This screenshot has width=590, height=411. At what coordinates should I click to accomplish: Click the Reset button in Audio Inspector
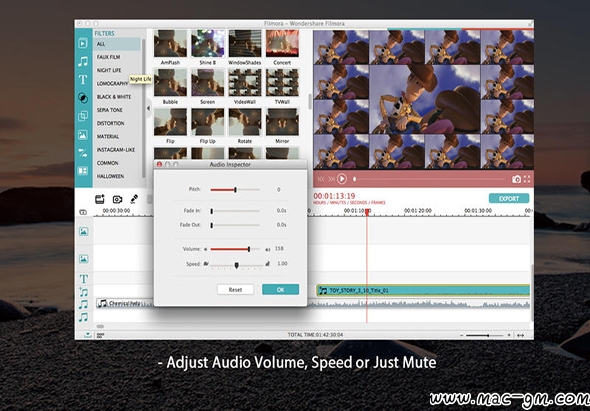236,289
